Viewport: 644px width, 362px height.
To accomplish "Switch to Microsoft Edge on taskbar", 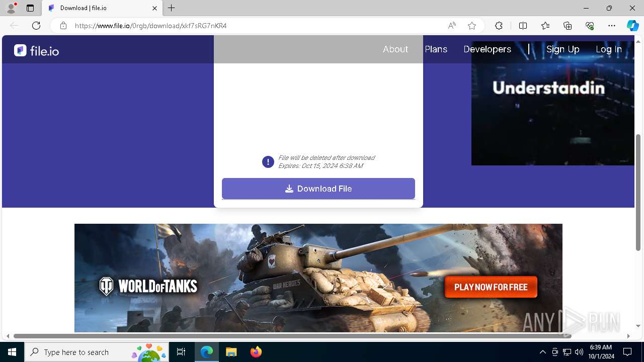I will click(x=207, y=352).
